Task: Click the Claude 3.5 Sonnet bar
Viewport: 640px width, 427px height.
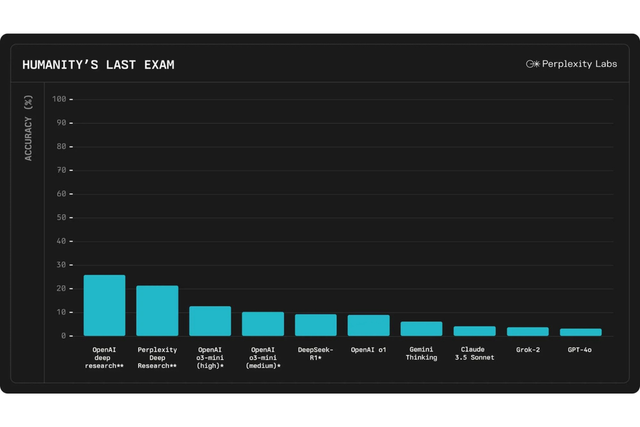Action: [x=475, y=331]
